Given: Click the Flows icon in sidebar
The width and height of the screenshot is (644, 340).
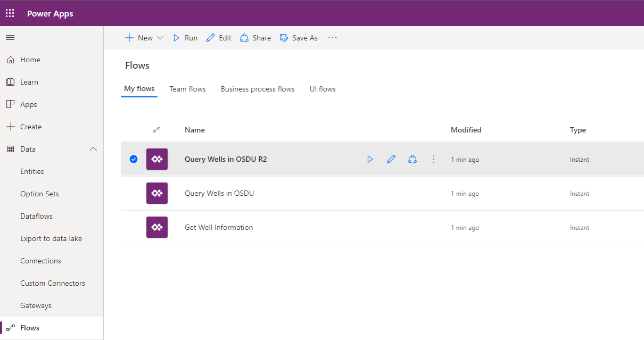Looking at the screenshot, I should 10,328.
